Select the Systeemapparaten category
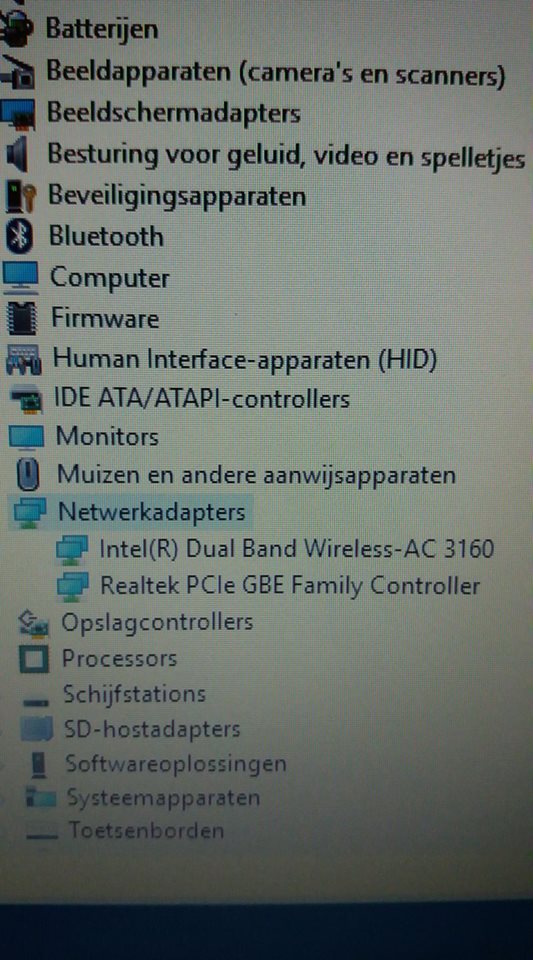This screenshot has width=533, height=960. [163, 798]
